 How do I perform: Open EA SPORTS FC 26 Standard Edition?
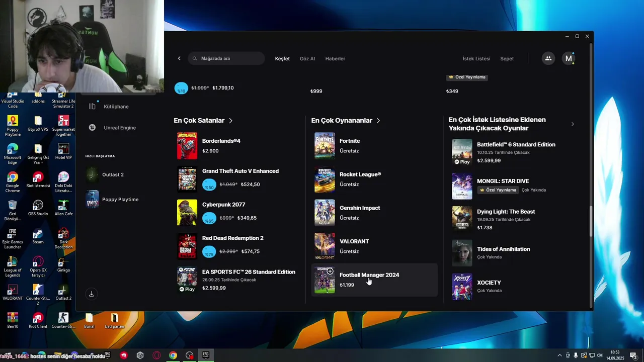click(237, 280)
